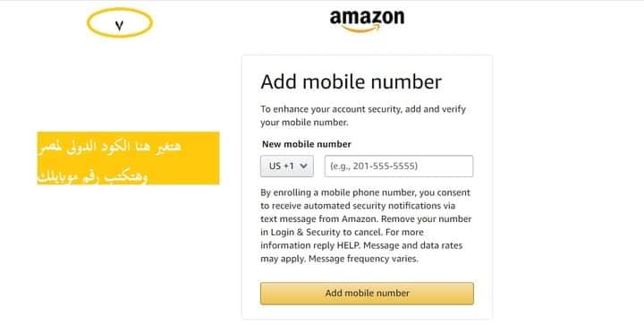Click the Message frequency varies sentence
Image resolution: width=644 pixels, height=333 pixels.
[x=363, y=259]
